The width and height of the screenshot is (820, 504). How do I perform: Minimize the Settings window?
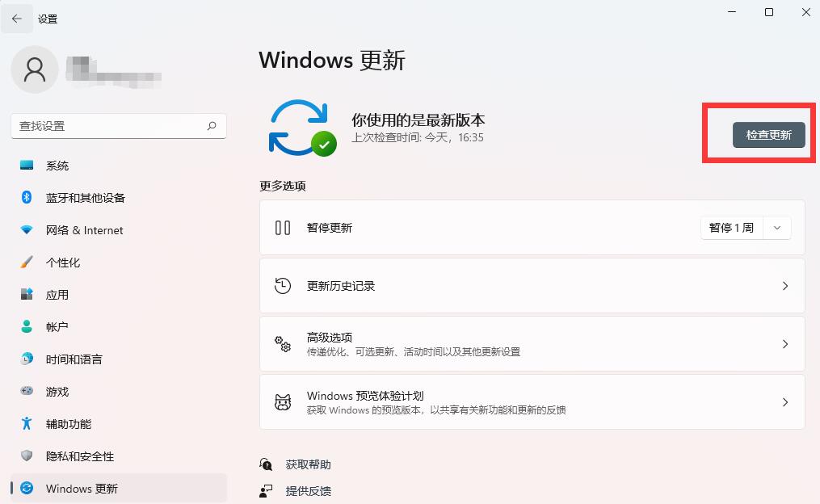pos(732,12)
